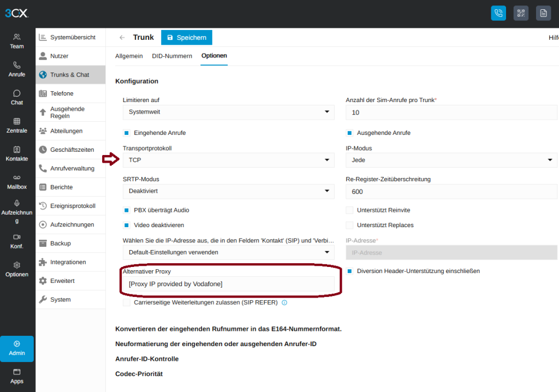Open Geschäftszeiten menu entry
This screenshot has width=559, height=392.
pyautogui.click(x=70, y=150)
